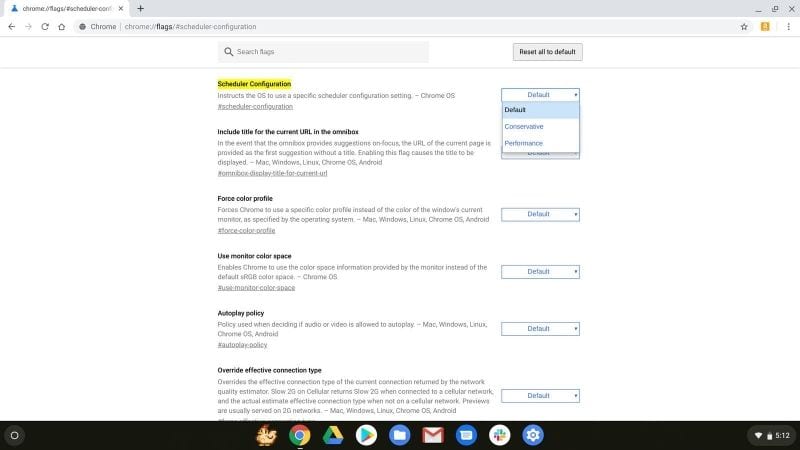
Task: Open the Settings gear app
Action: coord(533,435)
